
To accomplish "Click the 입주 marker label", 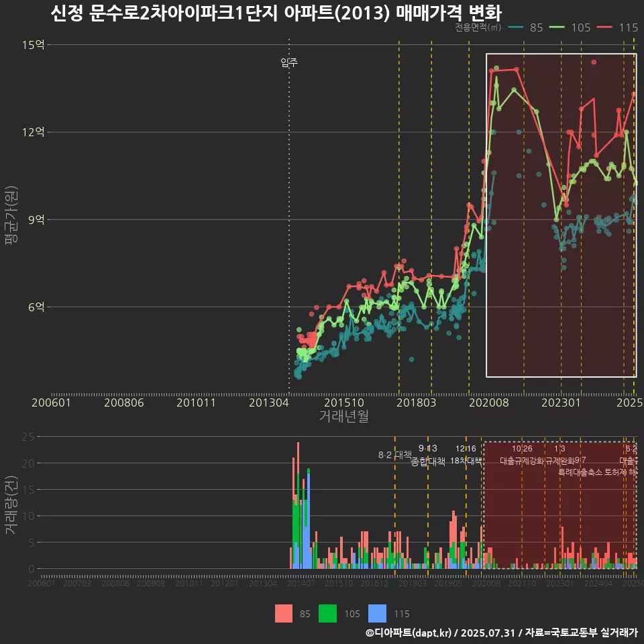I will [x=289, y=62].
